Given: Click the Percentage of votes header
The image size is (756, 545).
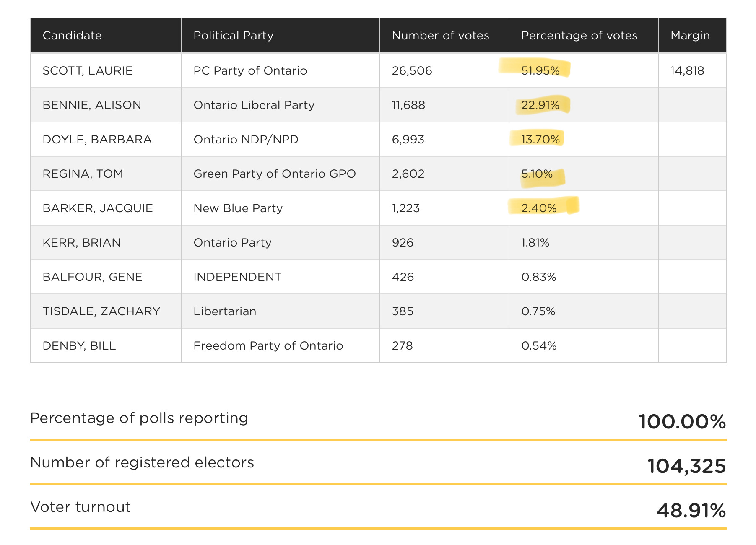Looking at the screenshot, I should (584, 36).
